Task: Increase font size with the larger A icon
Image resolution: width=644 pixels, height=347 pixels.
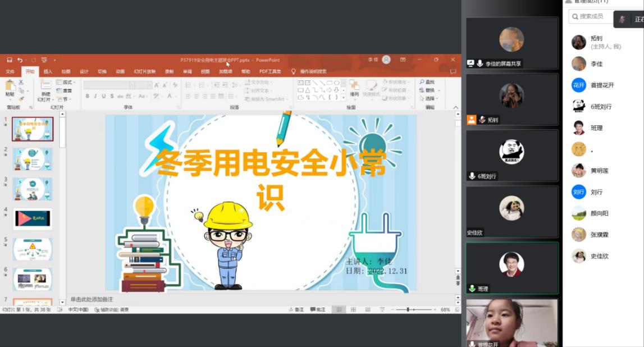Action: (x=157, y=85)
